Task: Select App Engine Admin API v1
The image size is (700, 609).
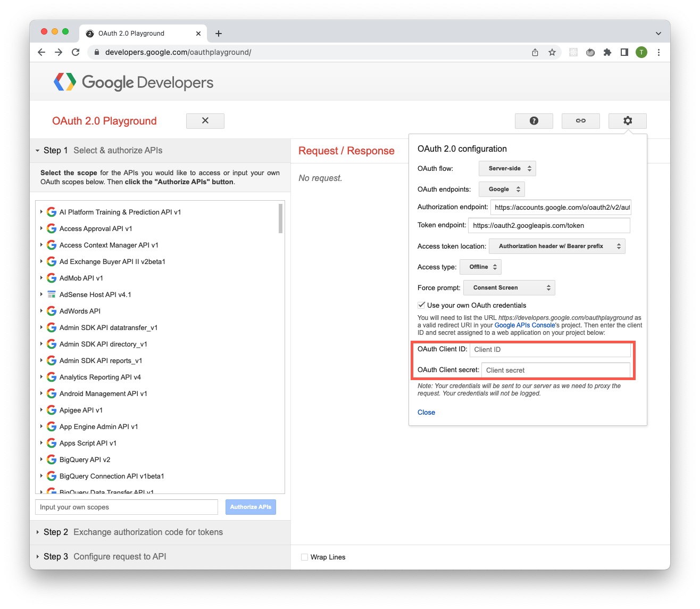Action: pyautogui.click(x=99, y=426)
